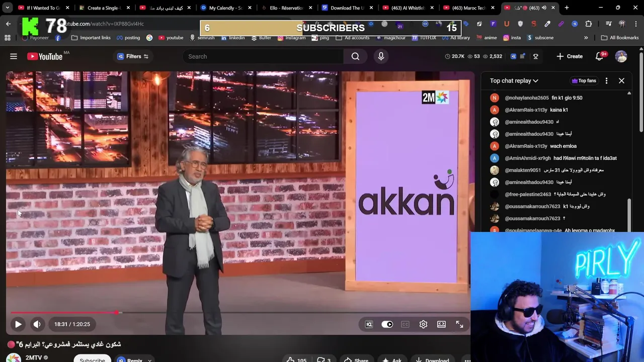Image resolution: width=644 pixels, height=362 pixels.
Task: Click into the YouTube search field
Action: coord(264,56)
